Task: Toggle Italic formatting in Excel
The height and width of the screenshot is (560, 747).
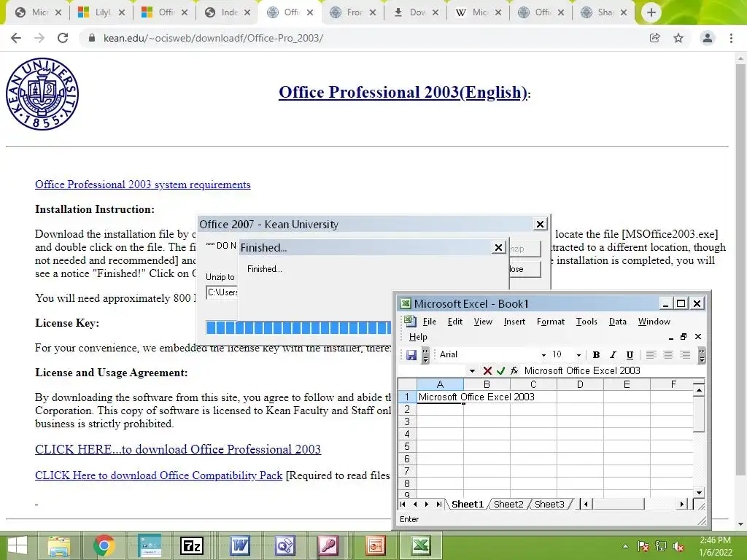Action: tap(613, 355)
